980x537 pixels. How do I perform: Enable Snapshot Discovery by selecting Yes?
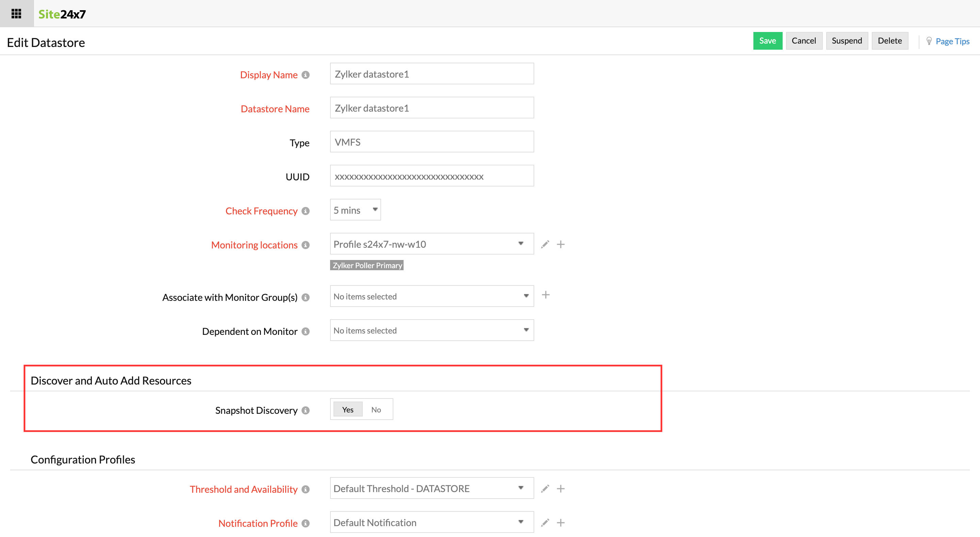(x=347, y=409)
